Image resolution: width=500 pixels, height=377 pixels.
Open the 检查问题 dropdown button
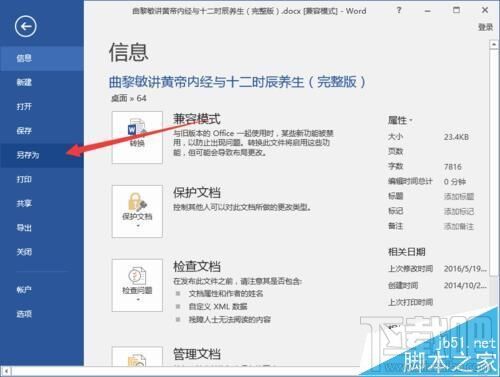pyautogui.click(x=137, y=285)
